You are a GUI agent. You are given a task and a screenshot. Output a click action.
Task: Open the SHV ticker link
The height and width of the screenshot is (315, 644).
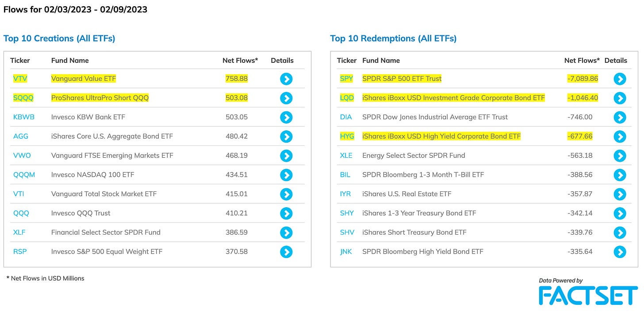347,232
